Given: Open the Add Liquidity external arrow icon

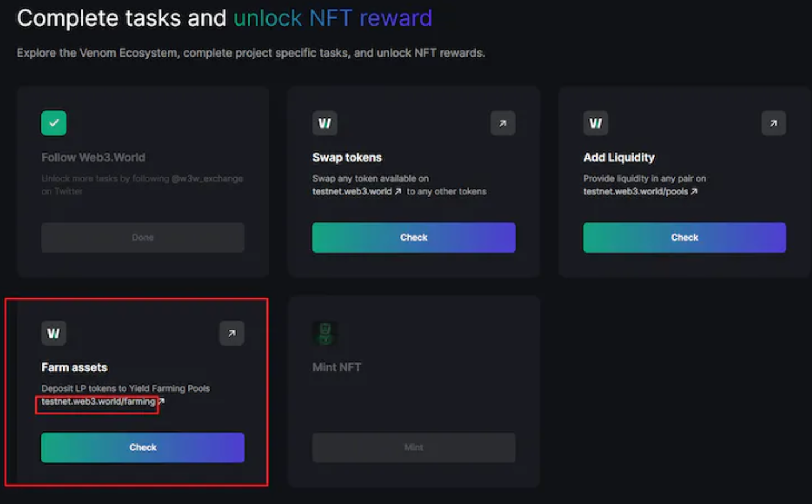Looking at the screenshot, I should click(x=773, y=123).
